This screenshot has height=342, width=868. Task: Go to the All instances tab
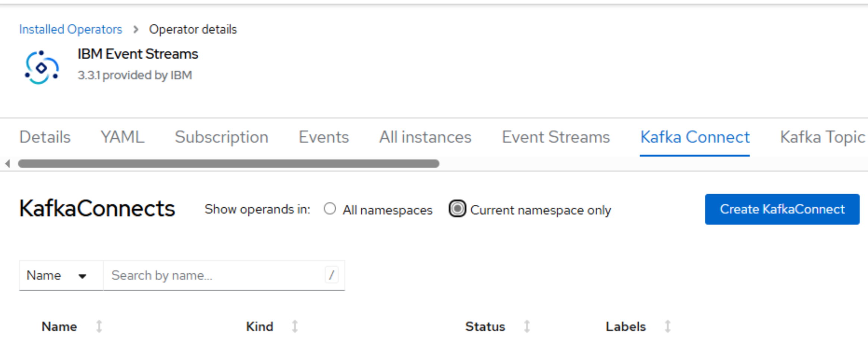425,137
